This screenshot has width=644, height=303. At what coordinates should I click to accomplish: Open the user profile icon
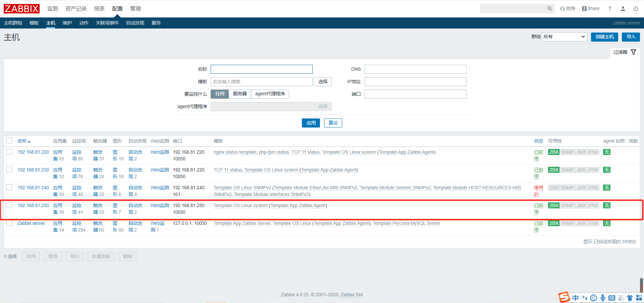[x=623, y=9]
